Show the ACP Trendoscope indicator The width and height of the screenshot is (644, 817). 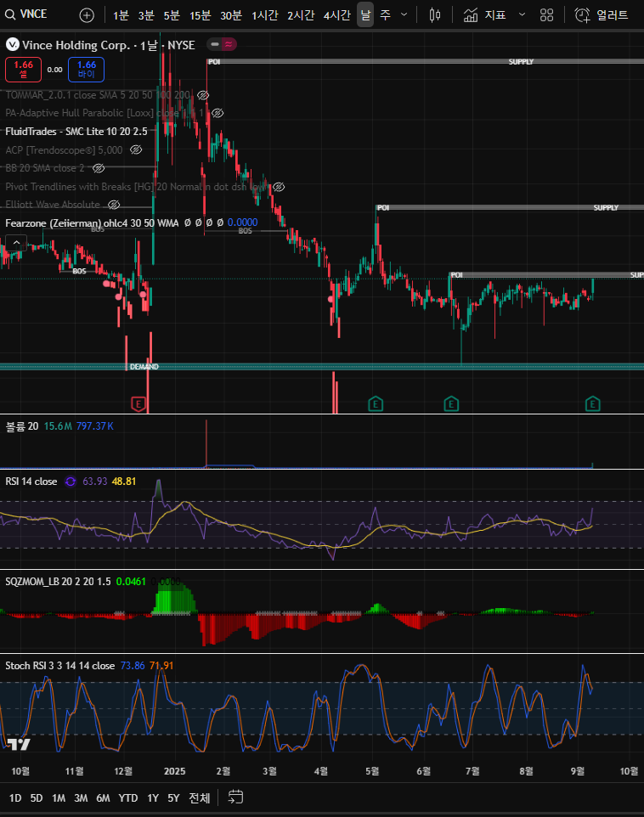tap(136, 150)
